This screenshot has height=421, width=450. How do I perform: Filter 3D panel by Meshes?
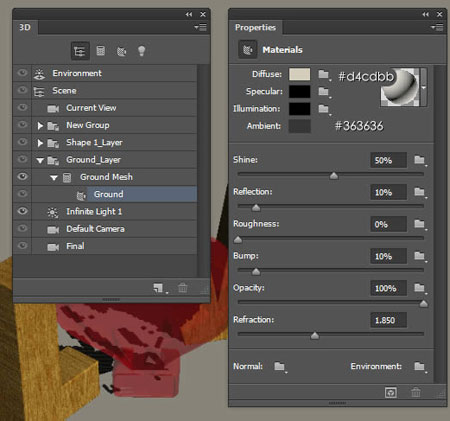click(100, 51)
